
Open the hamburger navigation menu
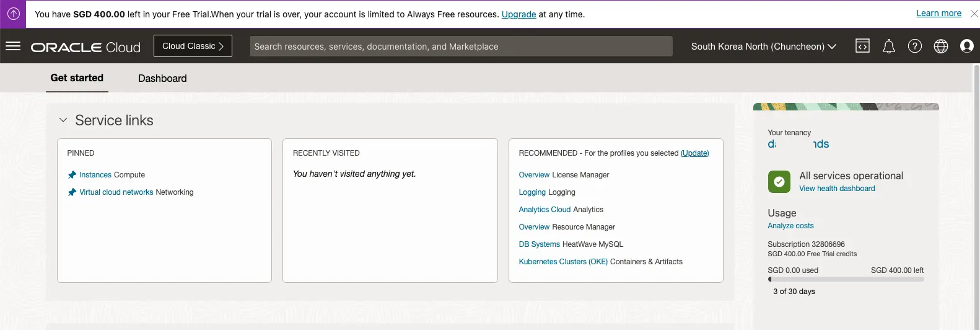pyautogui.click(x=13, y=46)
